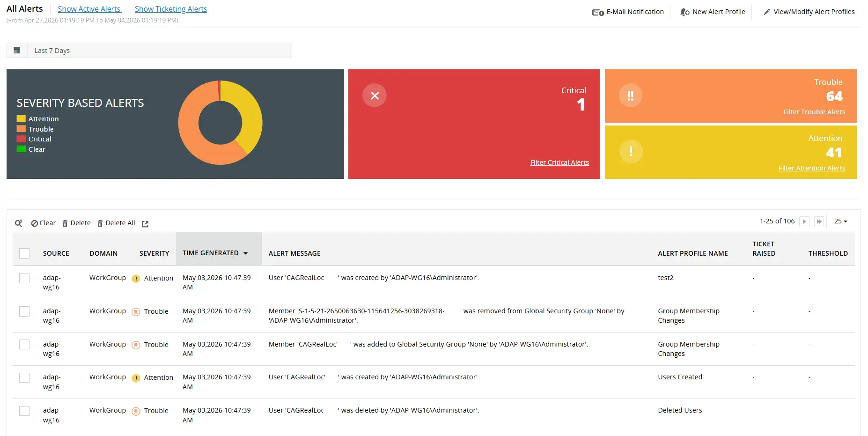868x436 pixels.
Task: Check the box for test2 alert row
Action: pos(24,278)
